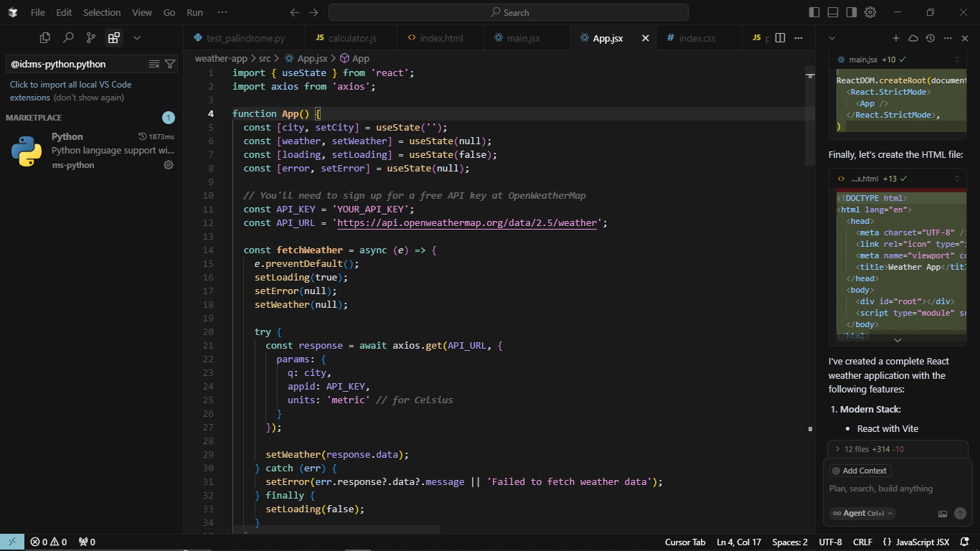Screen dimensions: 980x551
Task: Split the editor to the right
Action: point(781,37)
